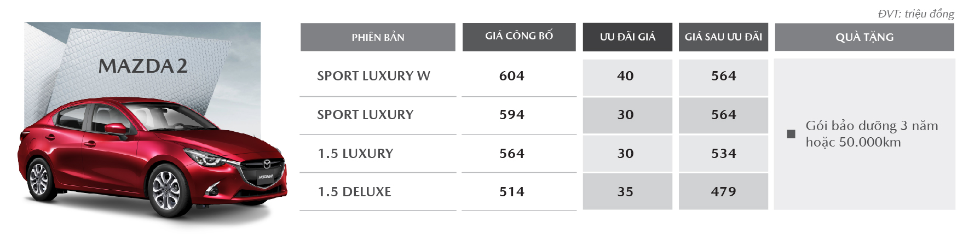Click the 479 after-discount price
Image resolution: width=980 pixels, height=234 pixels.
click(723, 192)
